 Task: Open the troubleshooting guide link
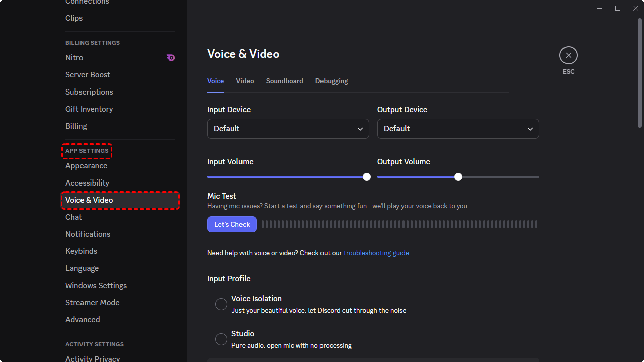coord(376,253)
